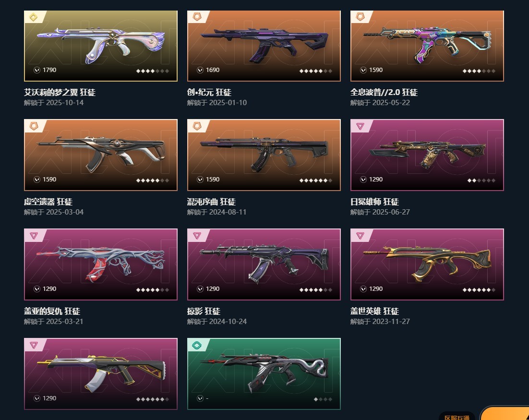Select the 盖亚的复仇 狂徒 skin image

pos(100,264)
